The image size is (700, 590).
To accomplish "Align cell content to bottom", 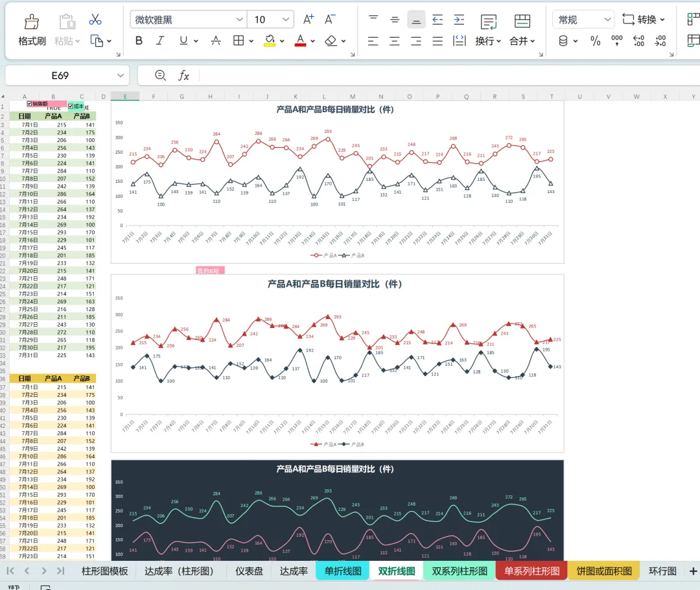I will tap(416, 19).
